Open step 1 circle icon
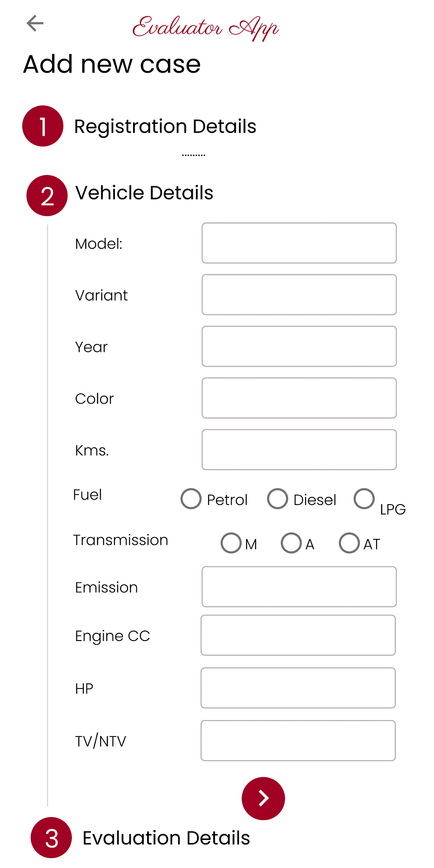Image resolution: width=434 pixels, height=868 pixels. pos(43,126)
